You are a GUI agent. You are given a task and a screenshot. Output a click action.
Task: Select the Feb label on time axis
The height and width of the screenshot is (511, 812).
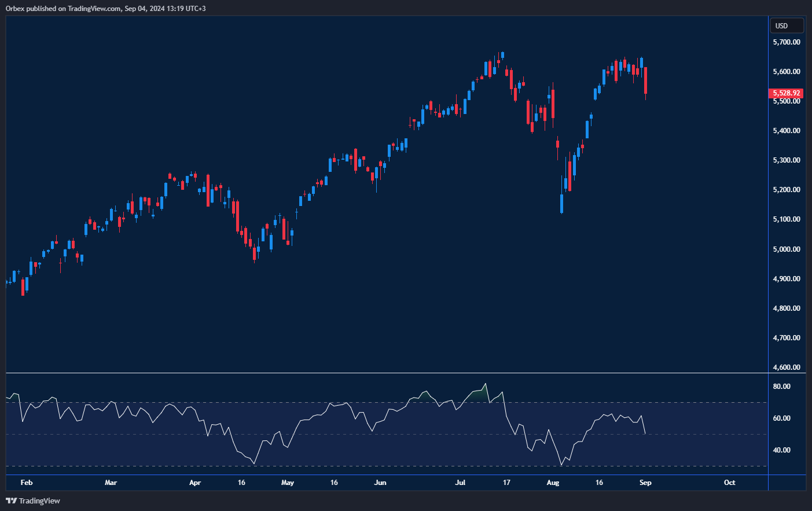click(27, 483)
